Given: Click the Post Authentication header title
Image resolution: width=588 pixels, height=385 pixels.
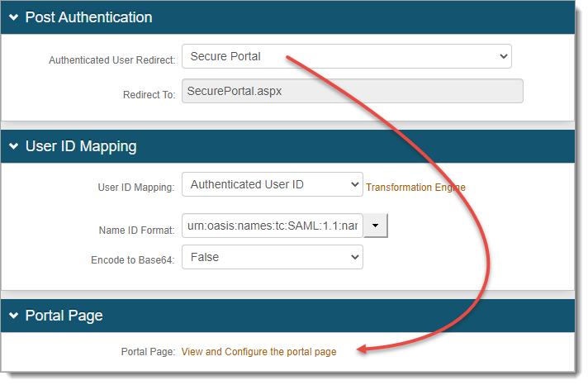Looking at the screenshot, I should tap(88, 17).
